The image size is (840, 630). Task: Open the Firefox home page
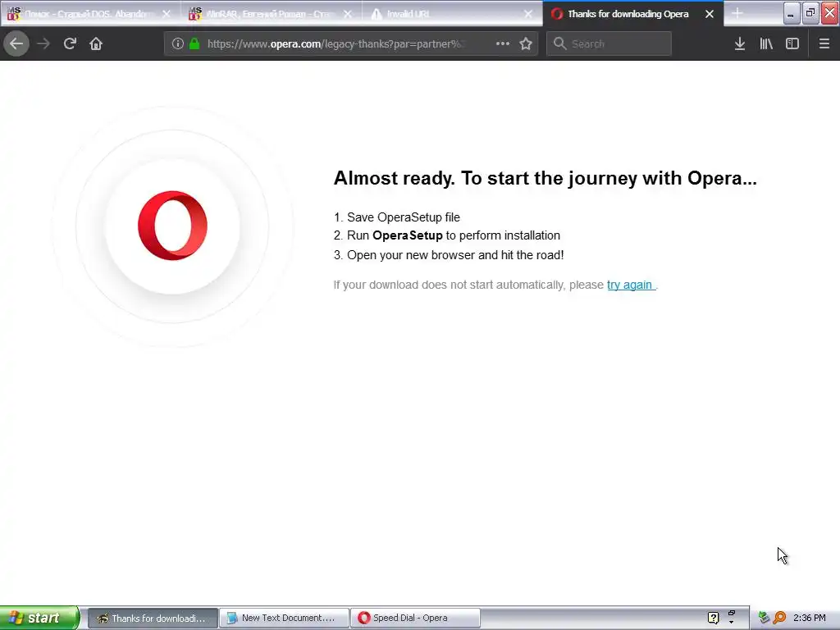[x=96, y=43]
